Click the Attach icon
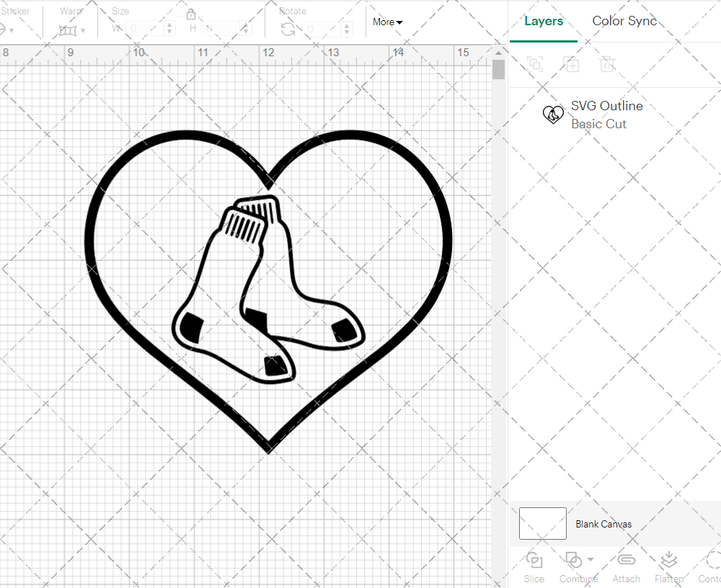Image resolution: width=721 pixels, height=588 pixels. [626, 566]
